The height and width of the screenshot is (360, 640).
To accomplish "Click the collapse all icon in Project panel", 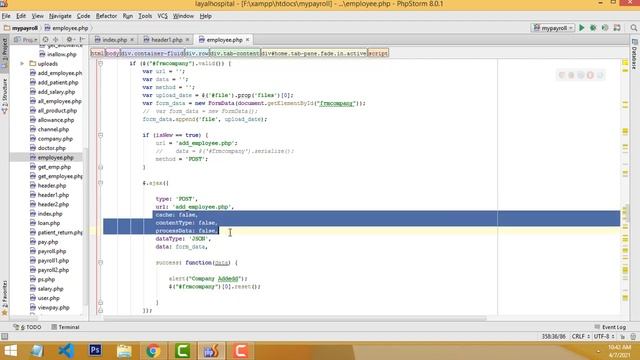I will pos(56,40).
